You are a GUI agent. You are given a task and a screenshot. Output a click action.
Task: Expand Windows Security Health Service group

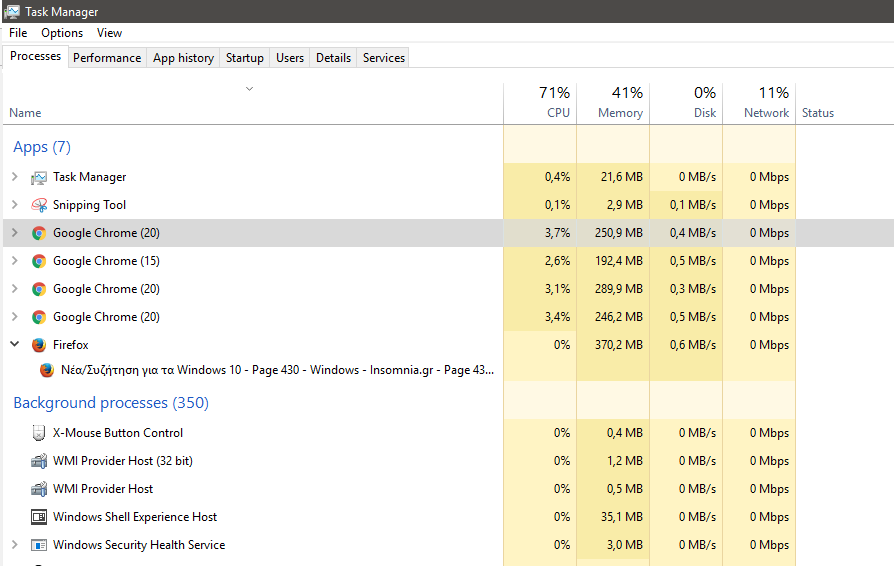click(15, 544)
